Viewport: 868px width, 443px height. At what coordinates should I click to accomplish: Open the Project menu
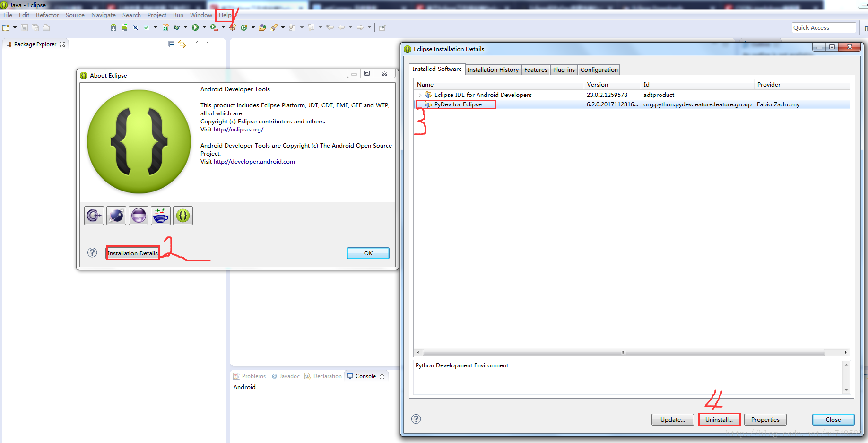pyautogui.click(x=157, y=15)
